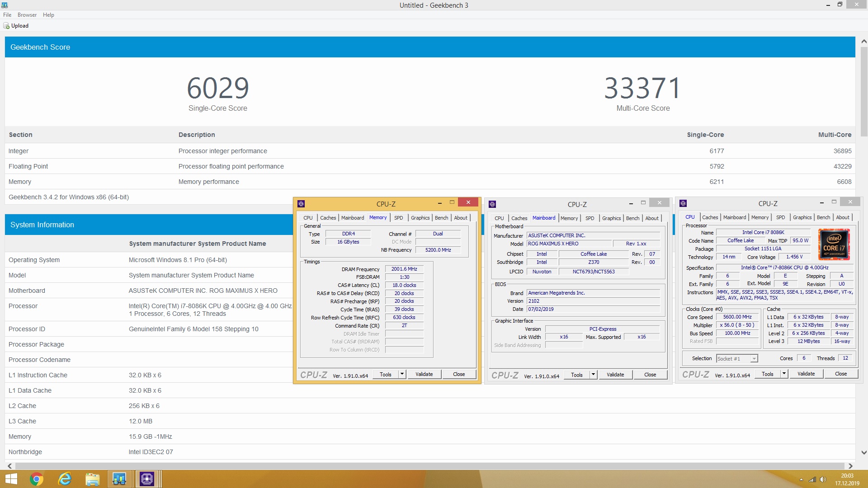Click the Model field ROG MAXIMUS X HERO
868x488 pixels.
(x=569, y=244)
